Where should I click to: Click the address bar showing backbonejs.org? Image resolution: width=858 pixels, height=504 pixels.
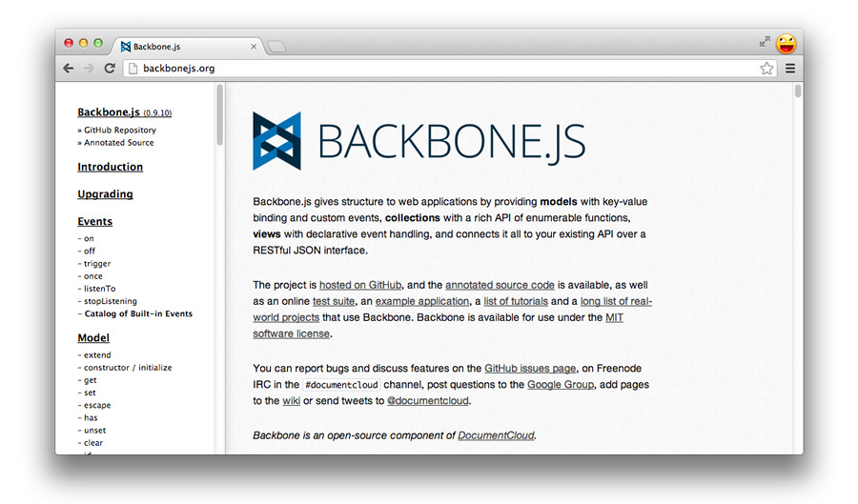[439, 69]
